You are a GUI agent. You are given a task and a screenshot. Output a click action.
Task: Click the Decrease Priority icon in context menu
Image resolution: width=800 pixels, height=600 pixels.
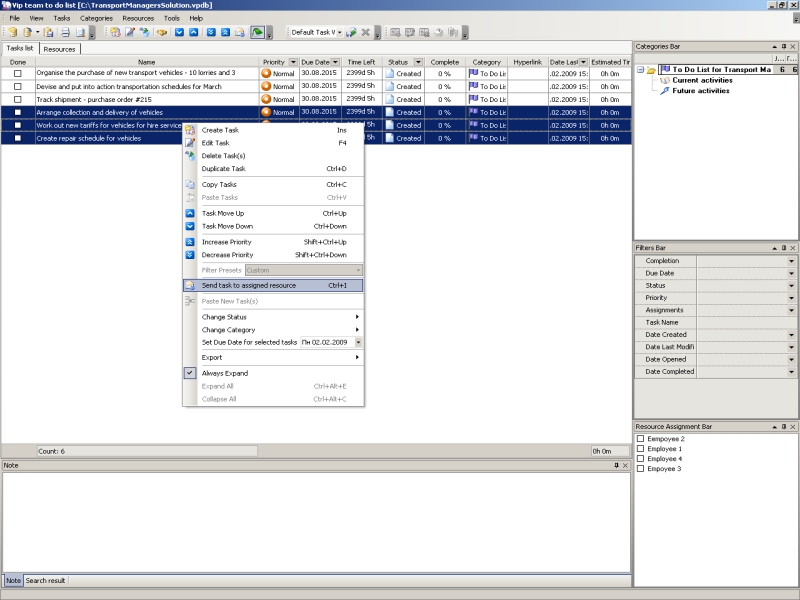[190, 255]
